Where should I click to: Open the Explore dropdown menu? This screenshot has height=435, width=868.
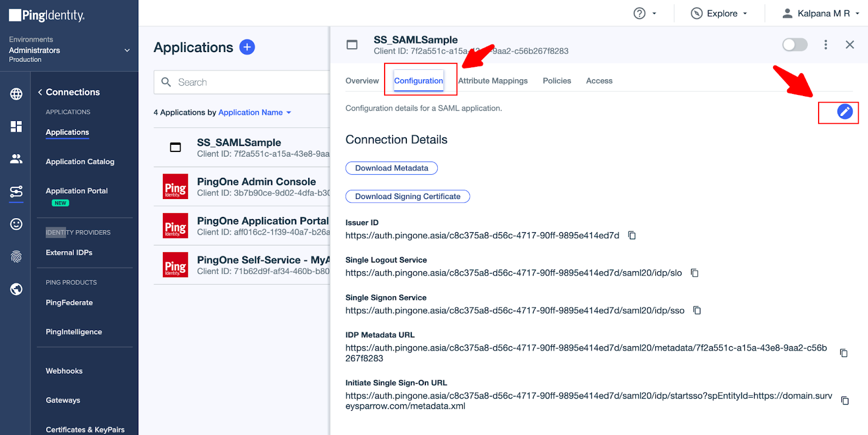[x=720, y=14]
